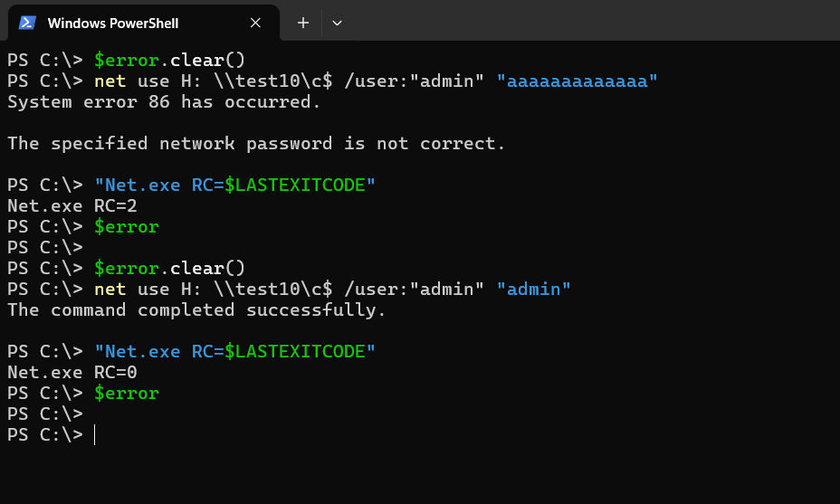Click the Net.exe RC=2 output line
The height and width of the screenshot is (504, 840).
[72, 205]
